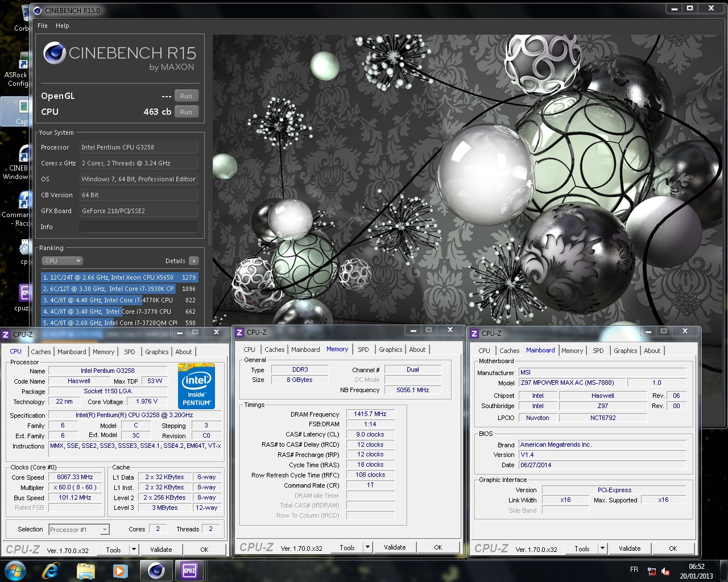
Task: Open Windows Media Player from taskbar
Action: 120,571
